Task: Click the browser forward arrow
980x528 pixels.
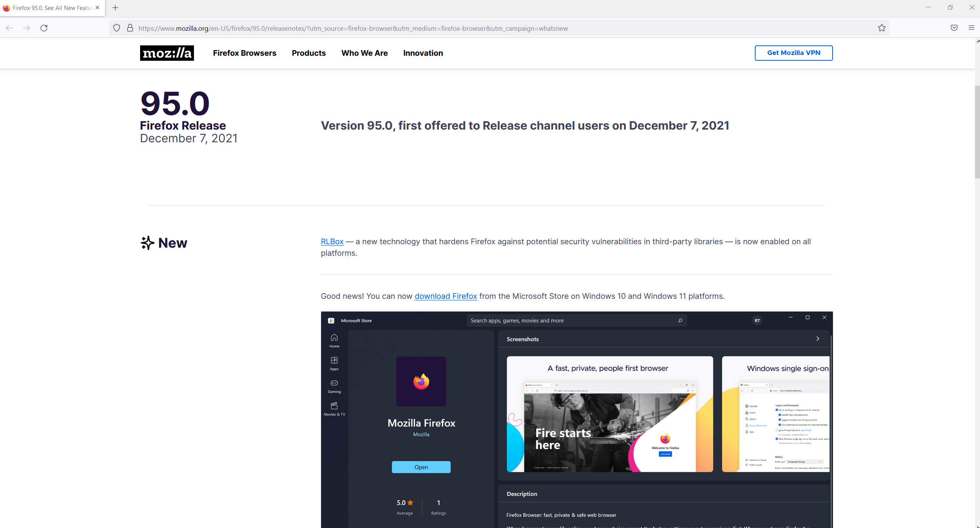Action: (x=27, y=28)
